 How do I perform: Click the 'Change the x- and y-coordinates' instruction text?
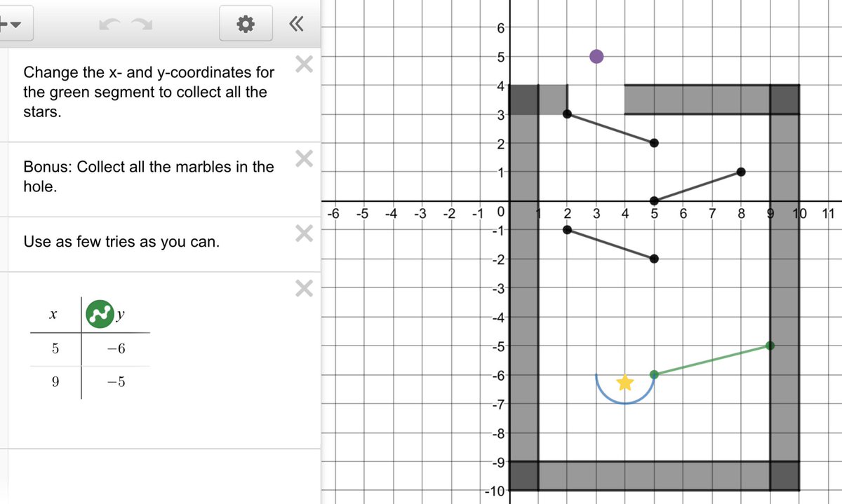click(149, 92)
